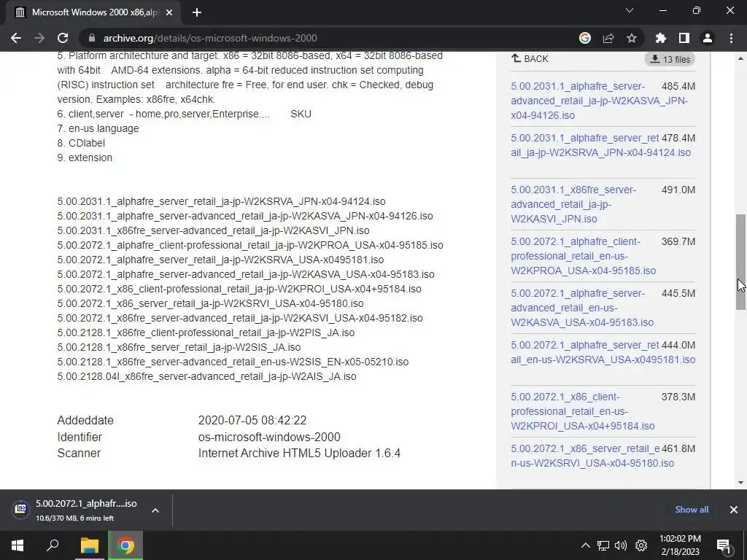Click the 5.00.2128.04l W2AIS_JA.iso line

pos(206,376)
